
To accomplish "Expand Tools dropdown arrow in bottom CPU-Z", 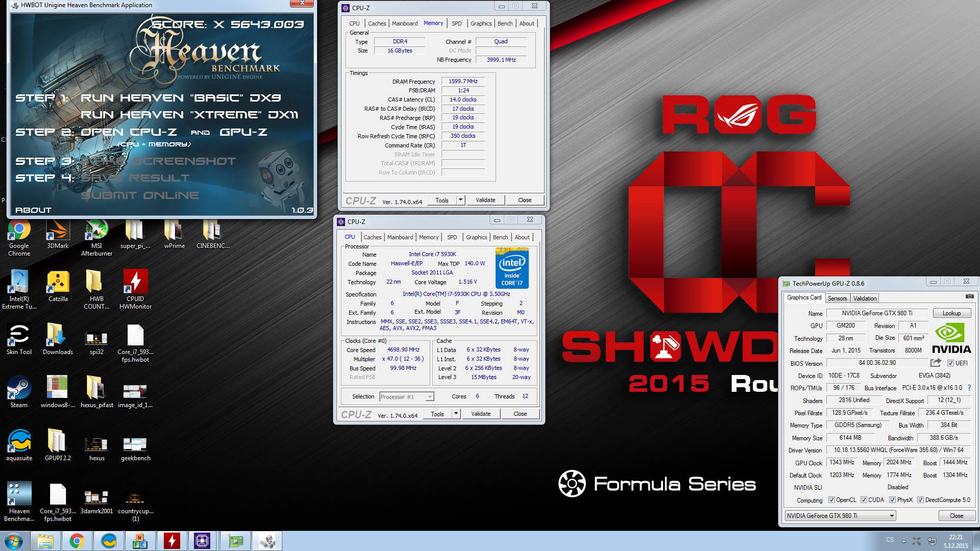I will pyautogui.click(x=456, y=414).
